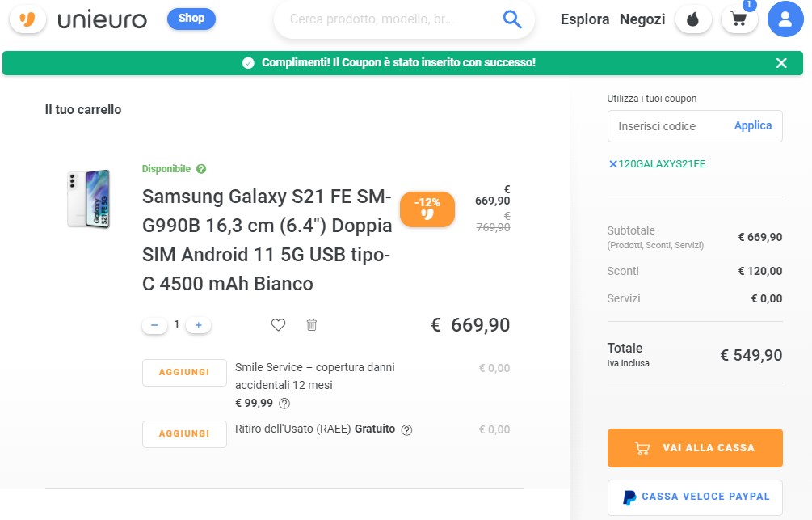Screen dimensions: 812x520
Task: Open help icon next to Disponibile label
Action: (201, 168)
